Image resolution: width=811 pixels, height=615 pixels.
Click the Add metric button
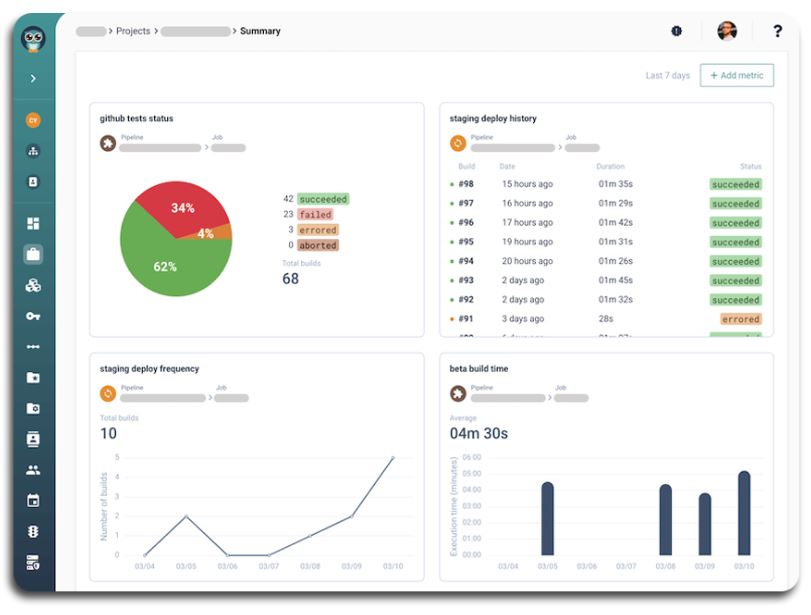pos(737,76)
